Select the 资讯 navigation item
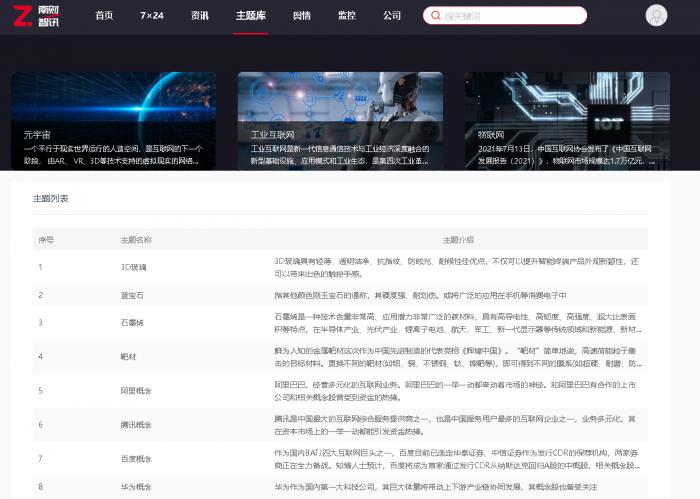This screenshot has height=499, width=700. point(200,16)
